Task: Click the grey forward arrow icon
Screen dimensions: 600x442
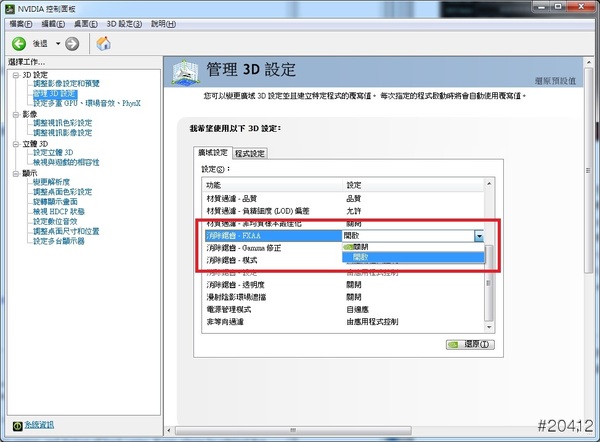Action: pos(72,44)
